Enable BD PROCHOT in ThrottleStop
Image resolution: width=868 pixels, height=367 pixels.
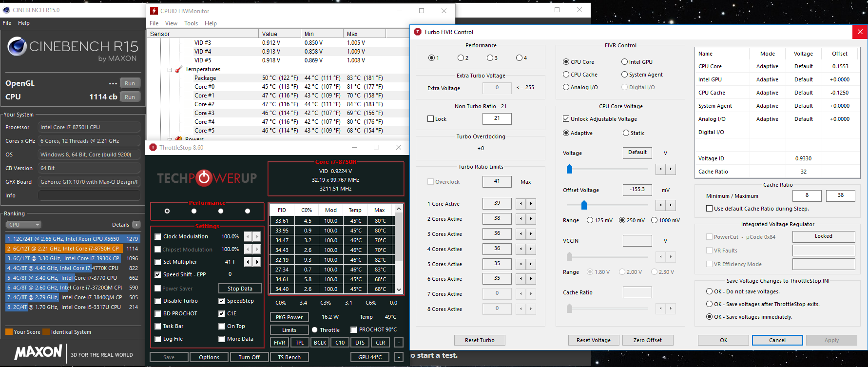(158, 314)
